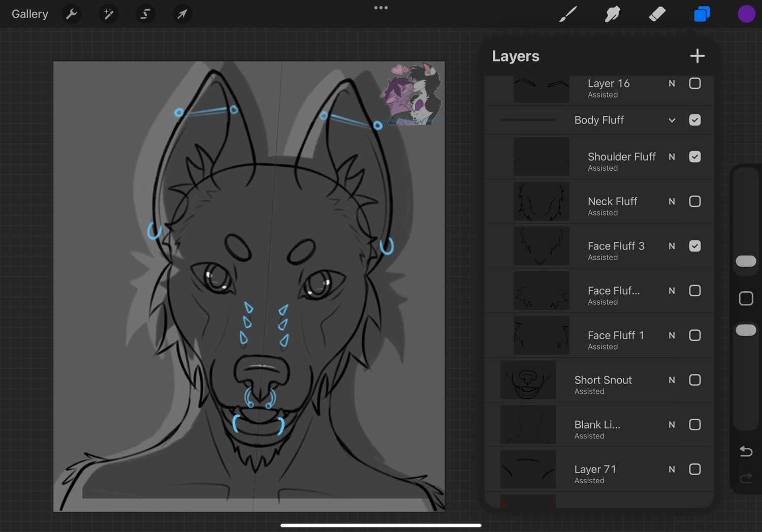Select the Layer 71 thumbnail

528,470
